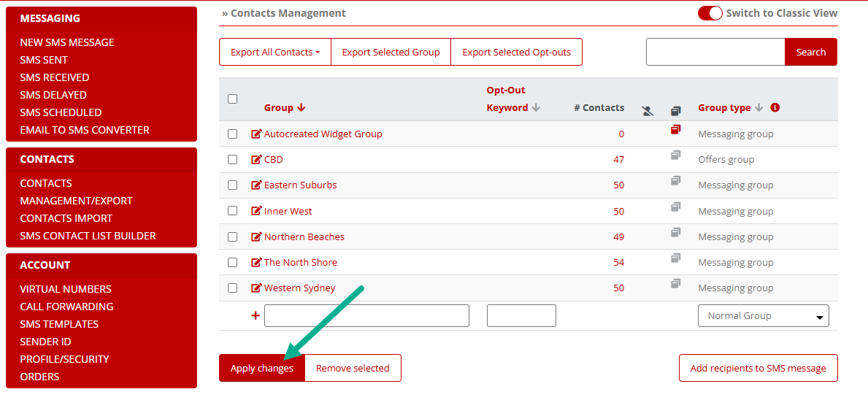
Task: Click the copy icon in Eastern Suburbs row
Action: 676,181
